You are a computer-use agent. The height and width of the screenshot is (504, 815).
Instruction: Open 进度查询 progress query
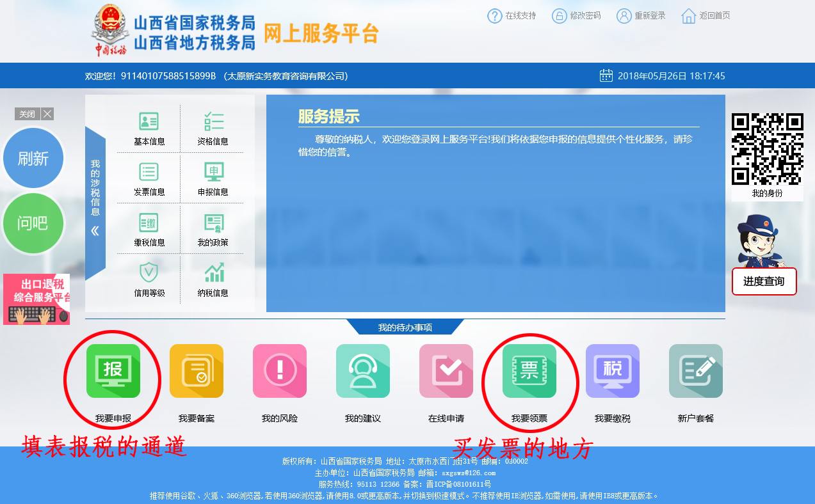[764, 281]
